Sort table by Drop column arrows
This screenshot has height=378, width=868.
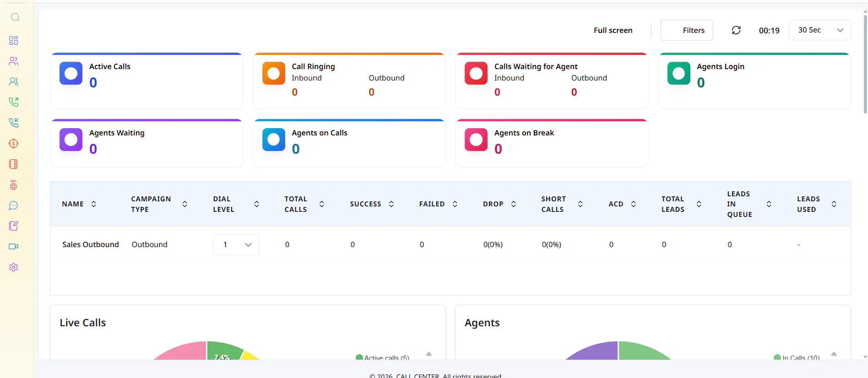pyautogui.click(x=514, y=204)
